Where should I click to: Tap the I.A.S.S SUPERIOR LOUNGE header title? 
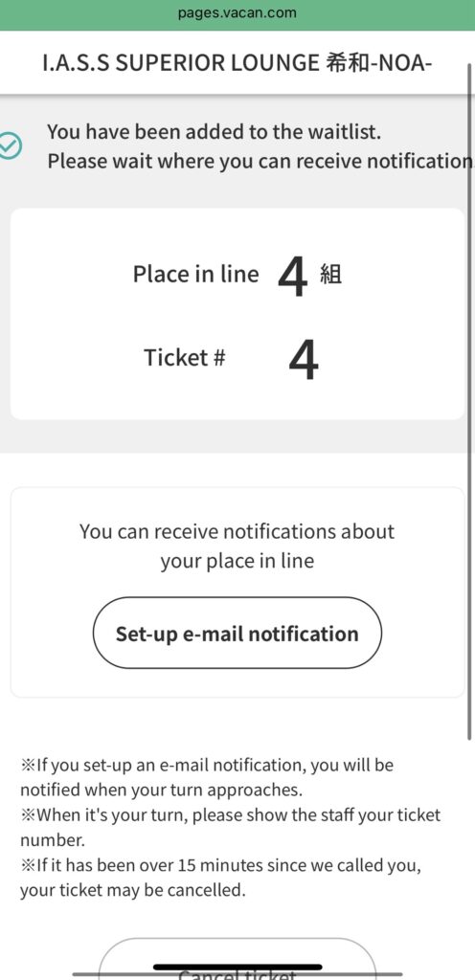pos(237,63)
